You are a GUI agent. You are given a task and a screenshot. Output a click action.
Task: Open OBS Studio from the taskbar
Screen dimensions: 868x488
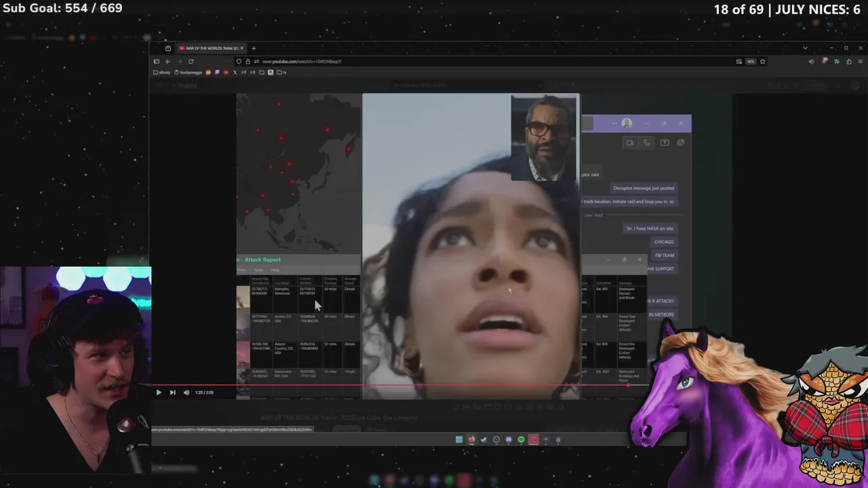point(496,439)
